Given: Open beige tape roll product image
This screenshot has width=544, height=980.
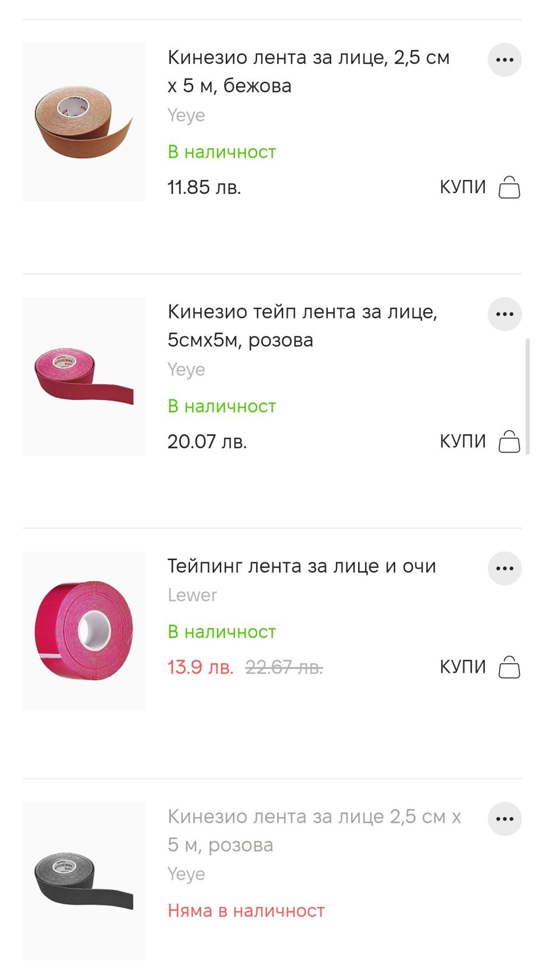Looking at the screenshot, I should [x=84, y=122].
